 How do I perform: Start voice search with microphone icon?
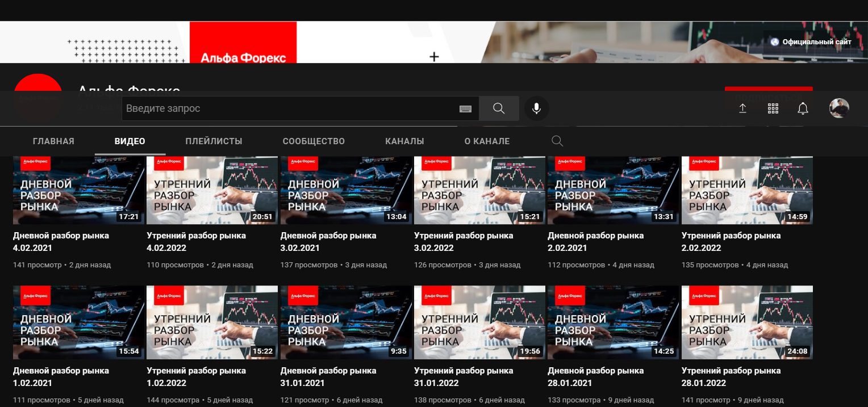(536, 108)
